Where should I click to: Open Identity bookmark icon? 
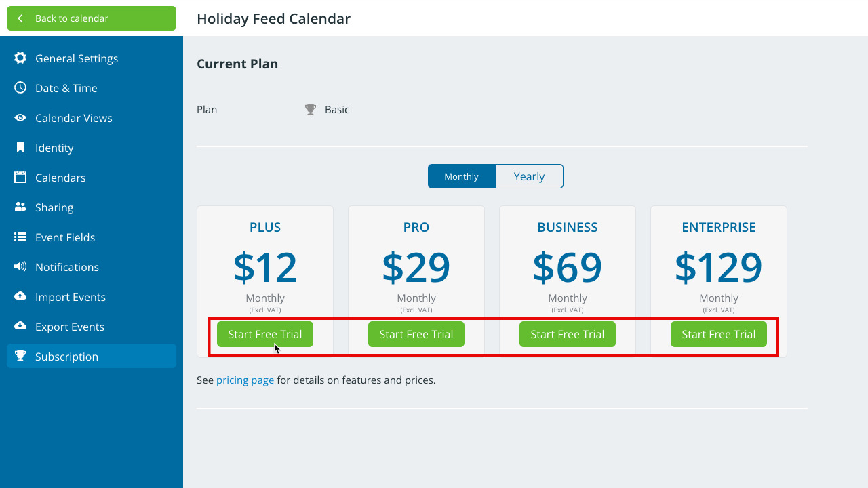point(20,148)
